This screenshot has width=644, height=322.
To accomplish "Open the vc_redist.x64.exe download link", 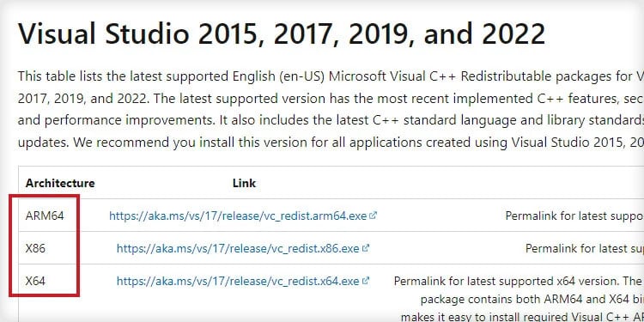I will point(238,282).
